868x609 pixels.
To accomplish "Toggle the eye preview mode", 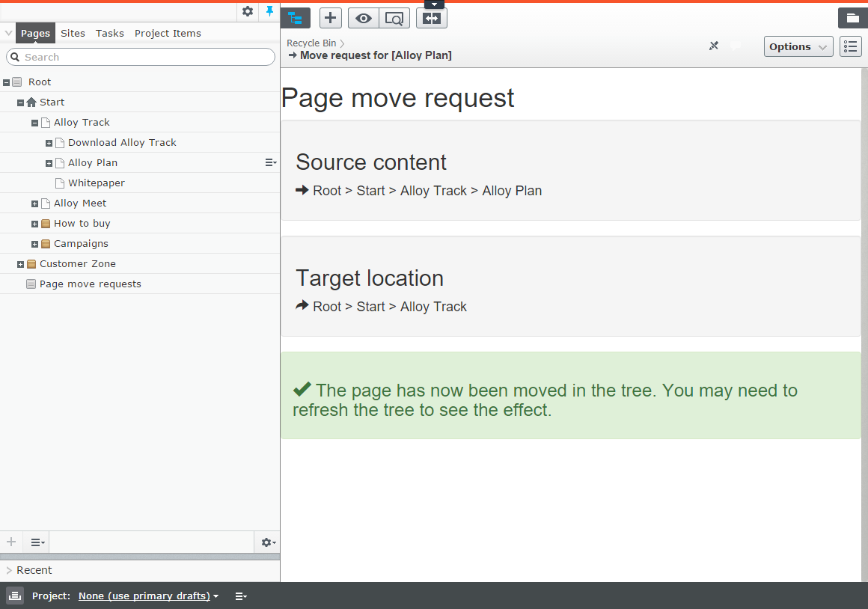I will click(364, 19).
